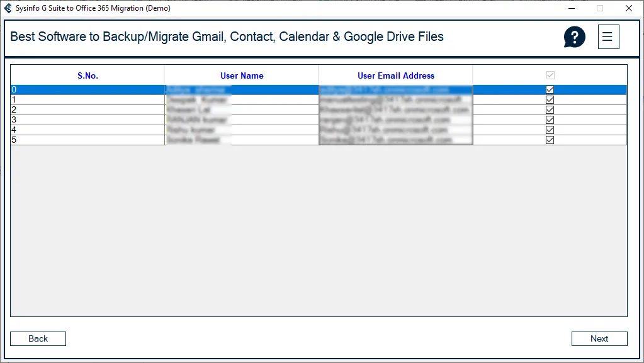The width and height of the screenshot is (644, 363).
Task: Uncheck the checkbox for row 3
Action: coord(550,120)
